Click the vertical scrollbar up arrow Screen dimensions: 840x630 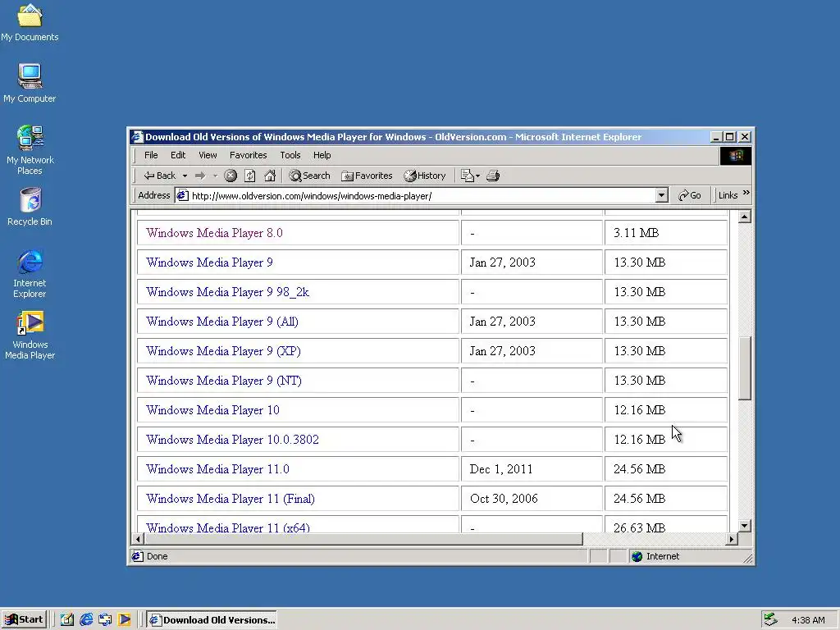pos(744,217)
